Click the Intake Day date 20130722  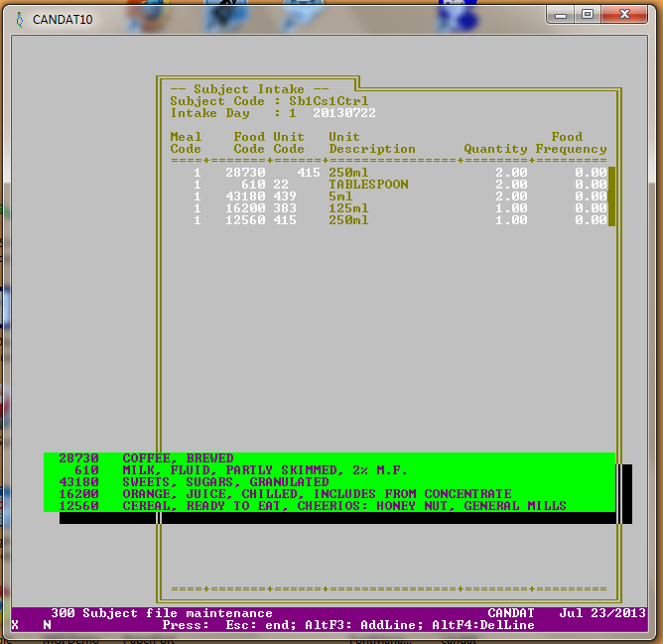[344, 113]
